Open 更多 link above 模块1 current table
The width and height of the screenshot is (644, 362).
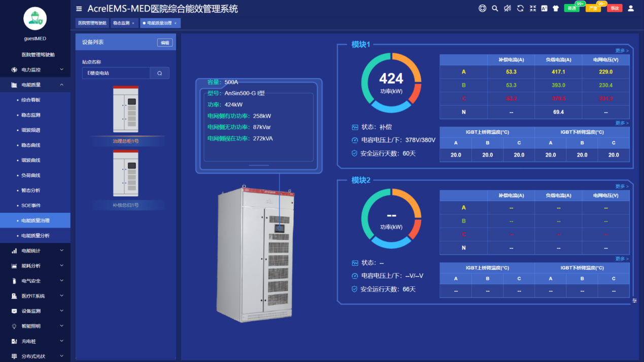tap(622, 51)
